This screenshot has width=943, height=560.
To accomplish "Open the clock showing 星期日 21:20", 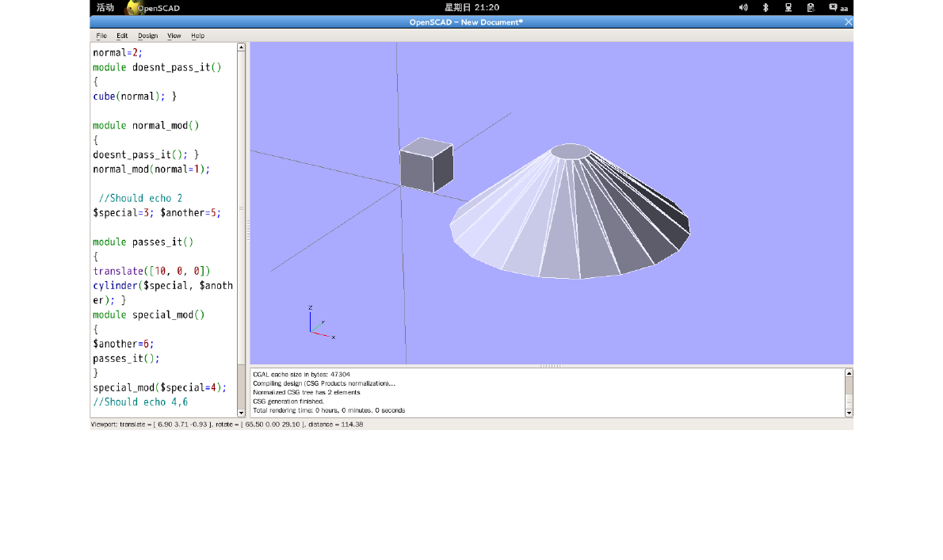I will coord(471,7).
